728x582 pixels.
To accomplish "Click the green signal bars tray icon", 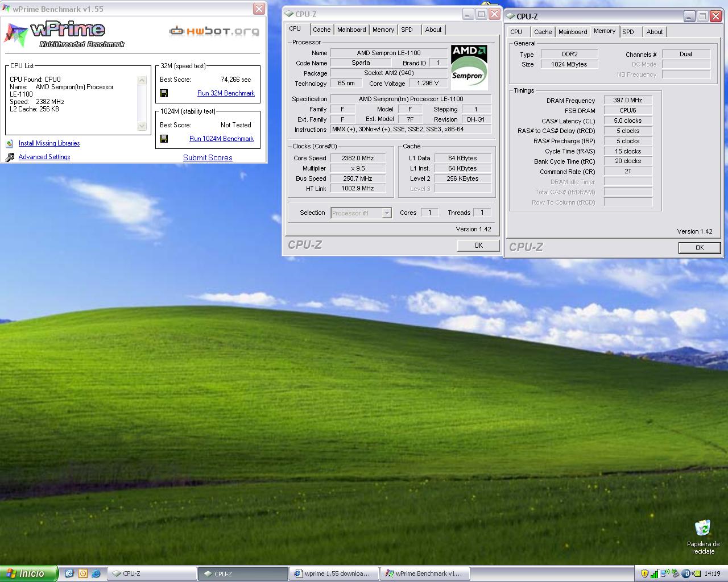I will pyautogui.click(x=655, y=573).
